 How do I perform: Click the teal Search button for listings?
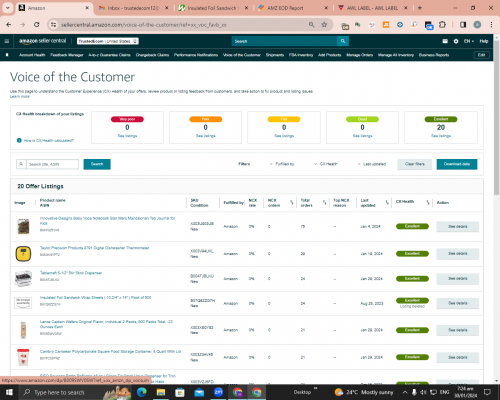[x=97, y=164]
